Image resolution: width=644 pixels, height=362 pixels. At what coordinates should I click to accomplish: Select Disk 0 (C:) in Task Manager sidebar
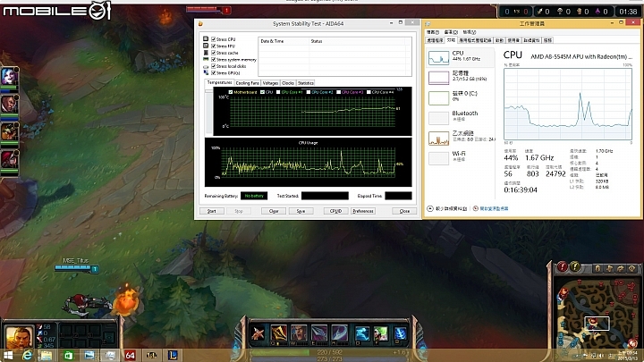tap(461, 97)
